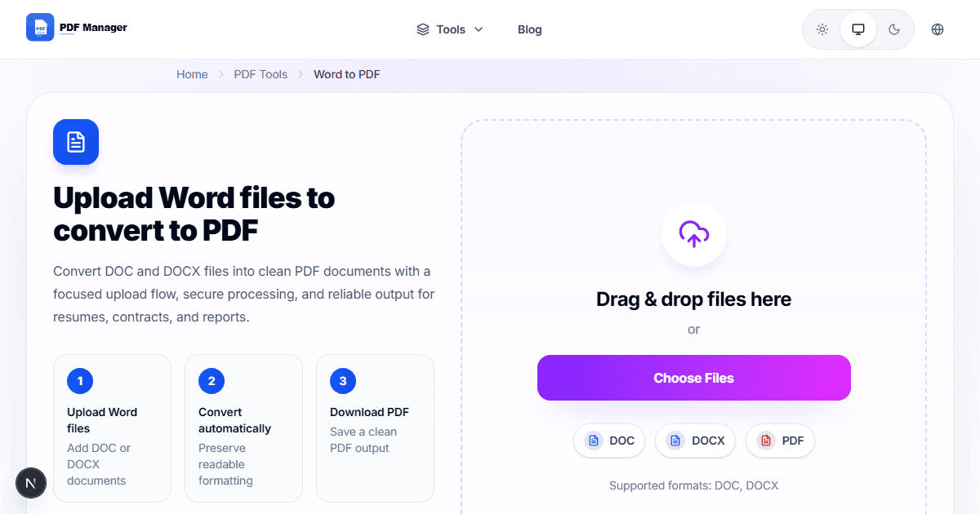Click the "Convert DOC and DOCX files" description

[x=243, y=294]
